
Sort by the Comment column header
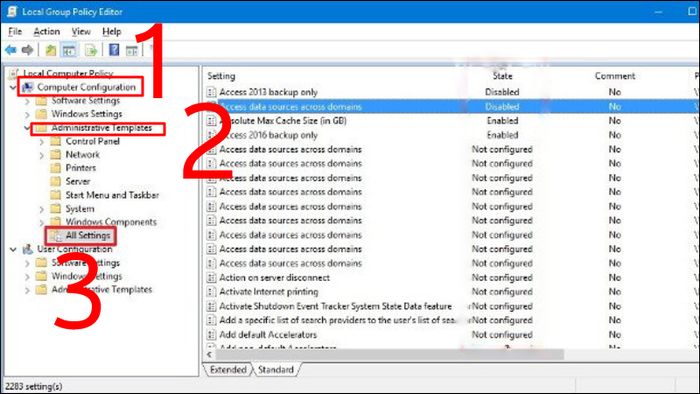tap(615, 76)
